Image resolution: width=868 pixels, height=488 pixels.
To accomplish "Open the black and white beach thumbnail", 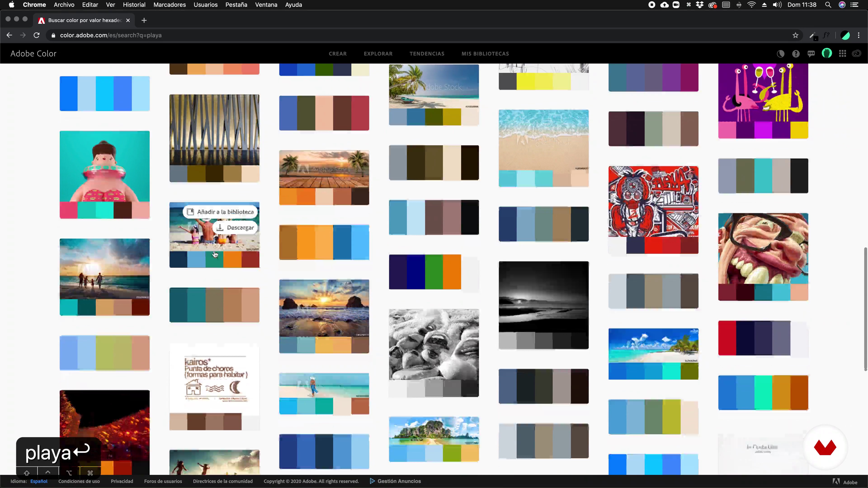I will (x=543, y=297).
